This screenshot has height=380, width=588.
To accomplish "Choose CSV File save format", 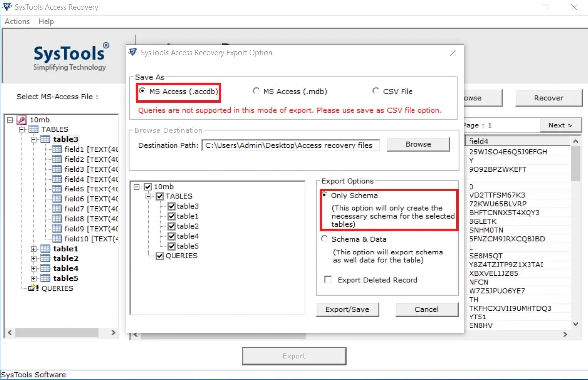I will tap(375, 91).
